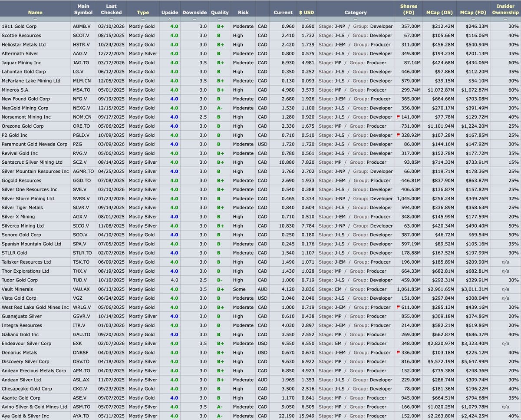Click the Revival Gold Inc name
Screen dimensions: 521x420
20,153
